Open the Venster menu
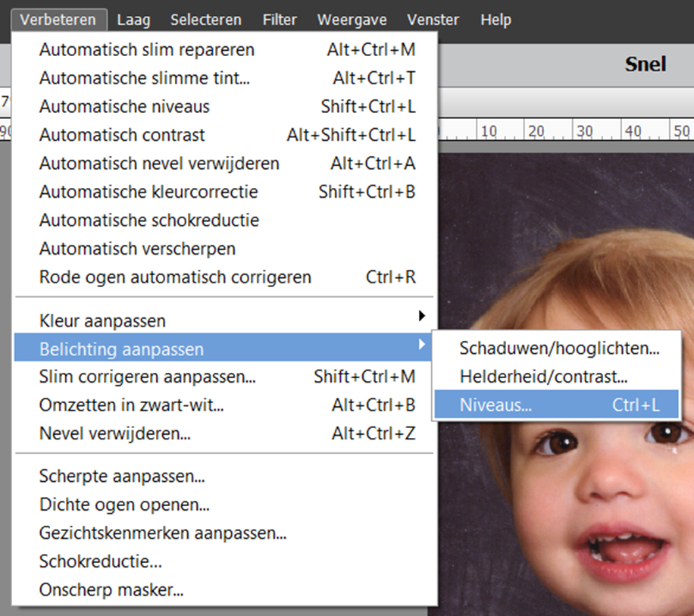This screenshot has height=616, width=694. point(433,20)
